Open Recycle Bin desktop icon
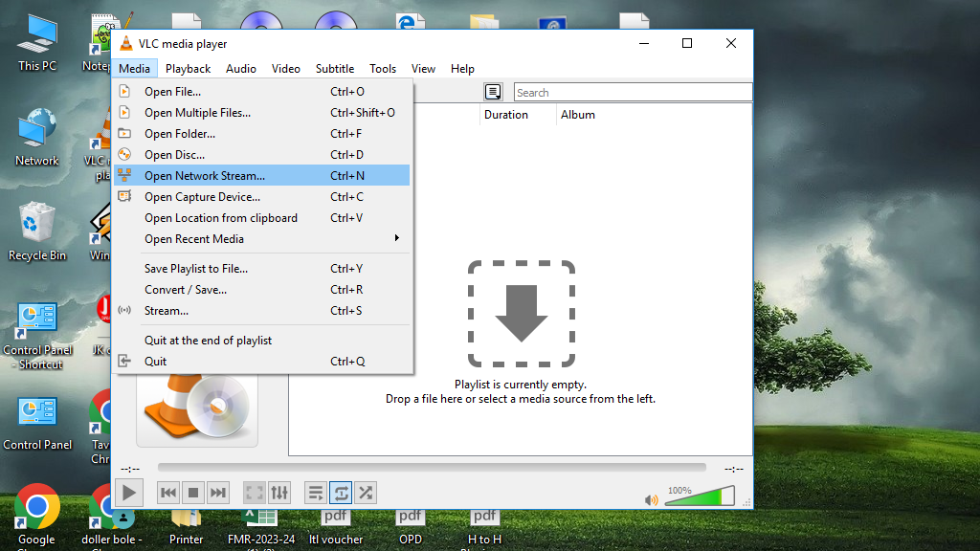 point(37,231)
